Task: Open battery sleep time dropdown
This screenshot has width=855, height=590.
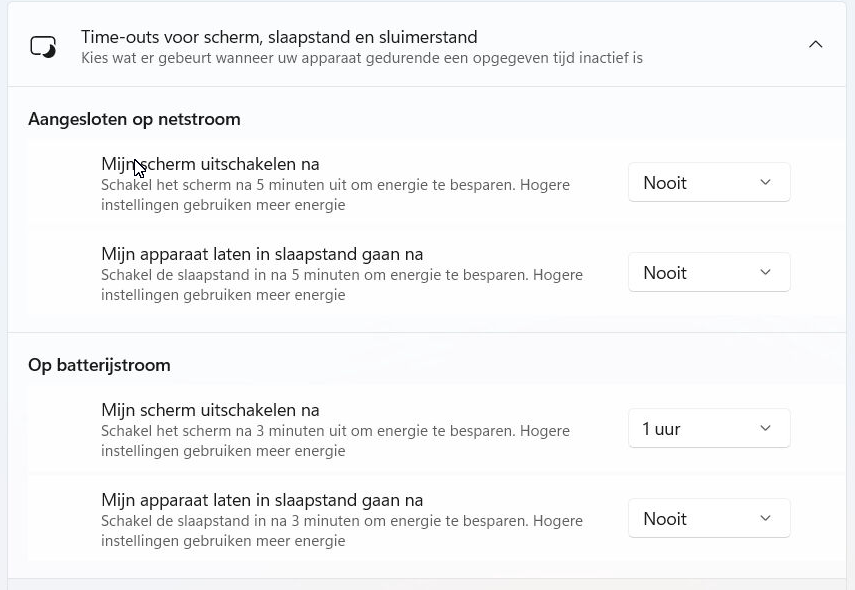Action: (x=708, y=519)
